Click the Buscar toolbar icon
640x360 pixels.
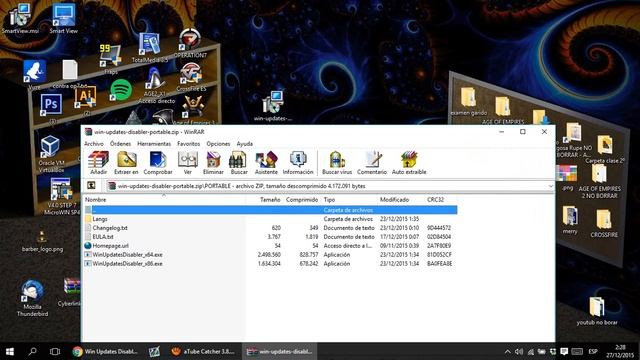click(239, 162)
